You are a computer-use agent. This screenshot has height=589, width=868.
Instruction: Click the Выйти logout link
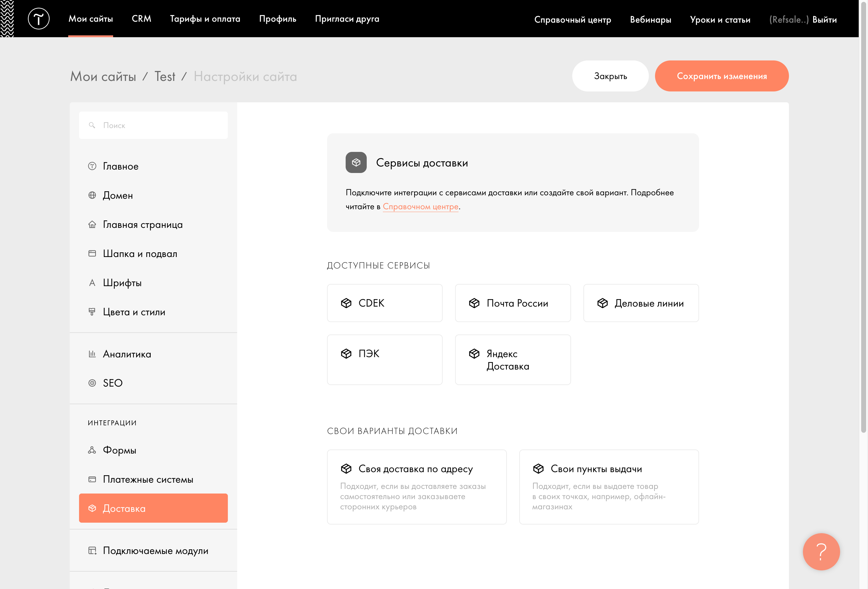pos(825,20)
